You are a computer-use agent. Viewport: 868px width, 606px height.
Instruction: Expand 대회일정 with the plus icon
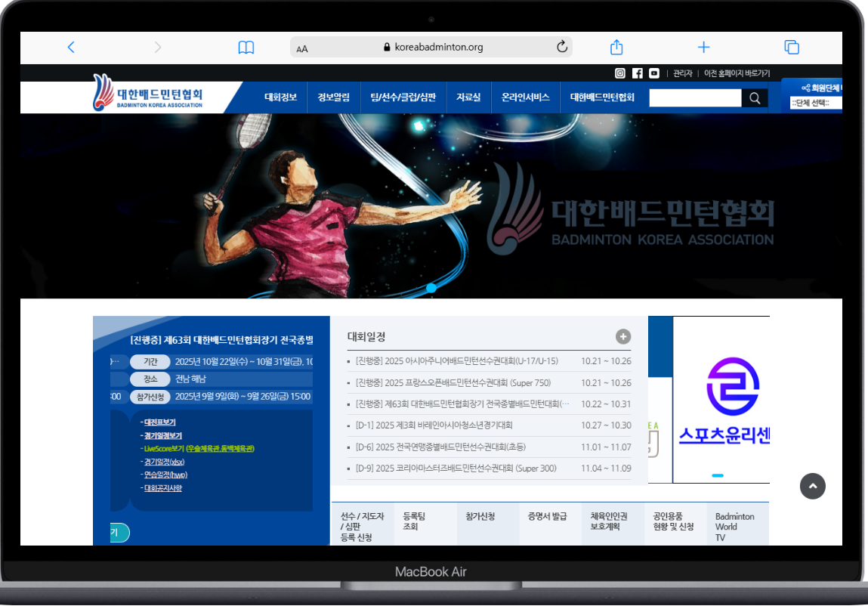tap(623, 337)
